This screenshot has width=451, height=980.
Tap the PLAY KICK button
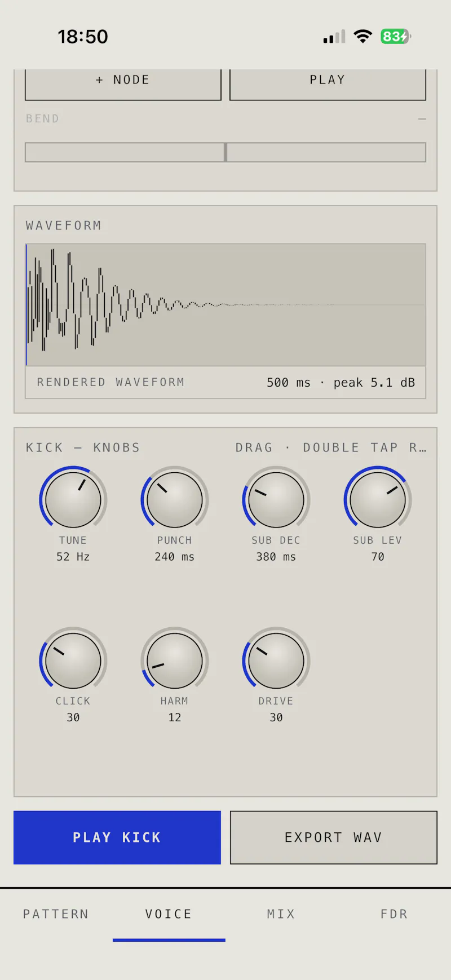click(117, 837)
